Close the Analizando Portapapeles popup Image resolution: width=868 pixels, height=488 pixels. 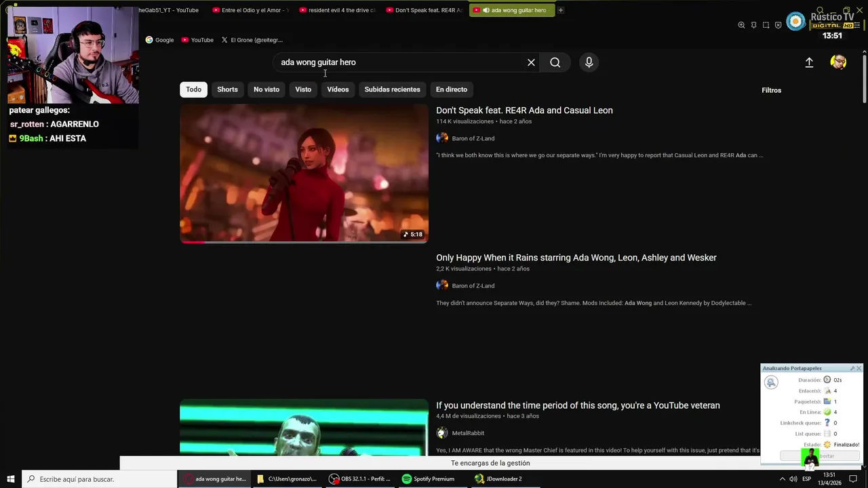[859, 369]
